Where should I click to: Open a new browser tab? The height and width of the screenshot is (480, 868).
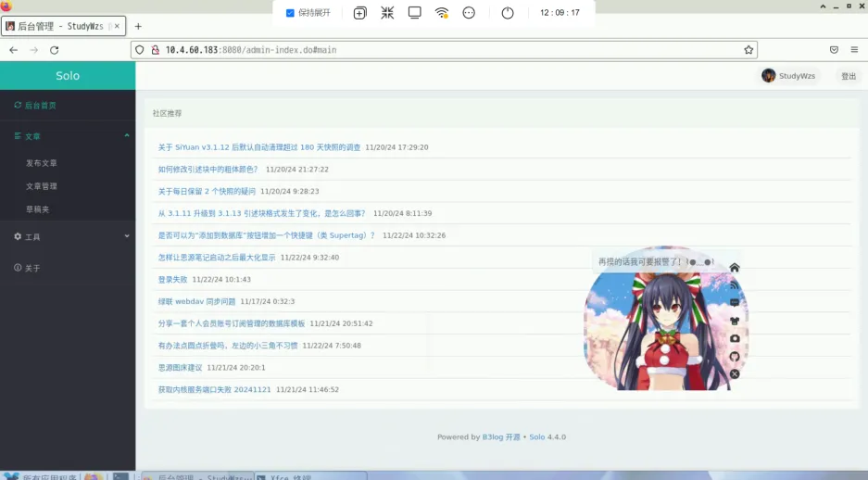[x=138, y=26]
